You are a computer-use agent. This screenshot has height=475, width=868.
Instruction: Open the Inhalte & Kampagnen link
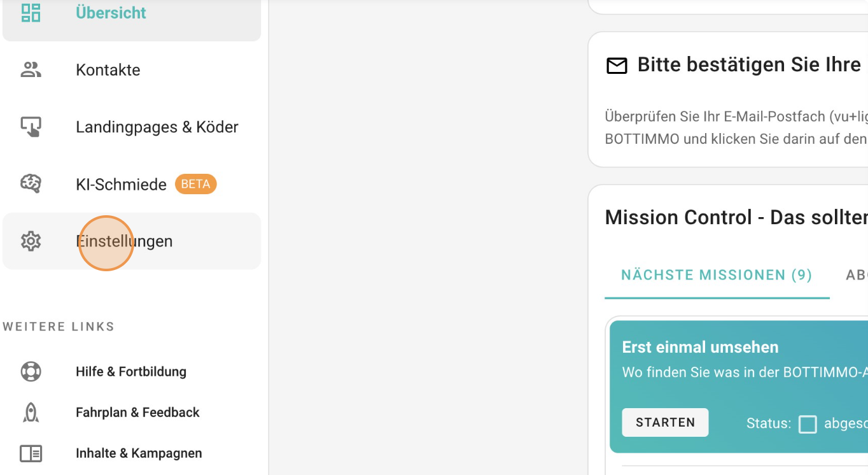pyautogui.click(x=139, y=453)
